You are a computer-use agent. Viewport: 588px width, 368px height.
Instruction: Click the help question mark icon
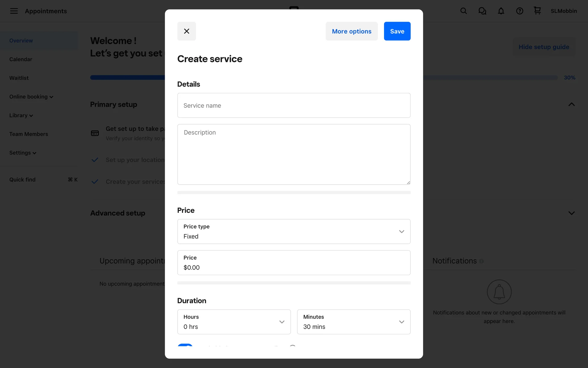[x=519, y=11]
